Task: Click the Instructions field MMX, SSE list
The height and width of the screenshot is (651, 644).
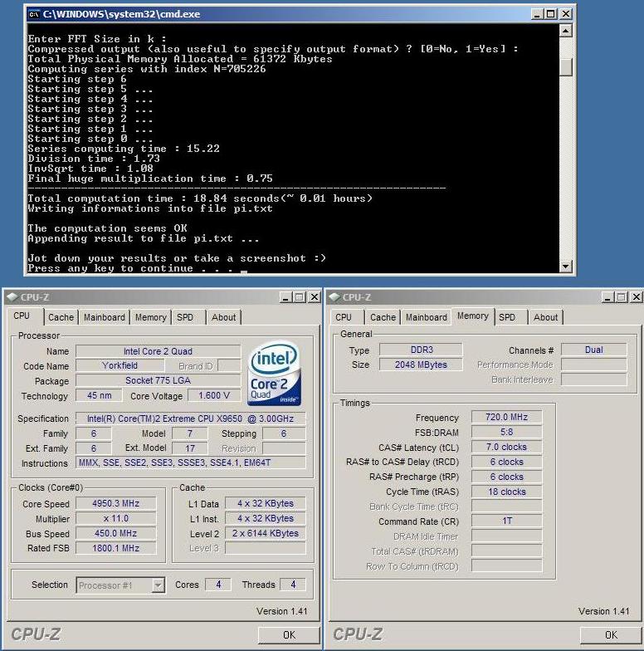Action: 191,463
